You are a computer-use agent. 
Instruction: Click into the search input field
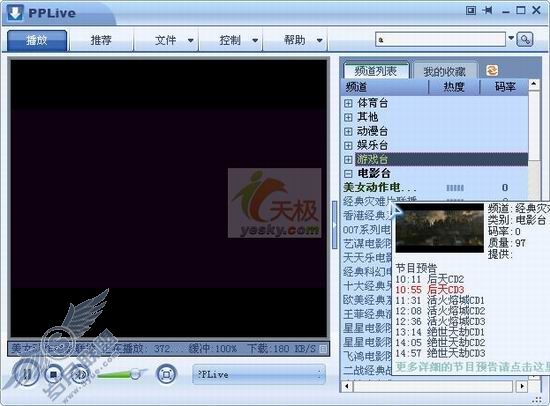(x=440, y=40)
